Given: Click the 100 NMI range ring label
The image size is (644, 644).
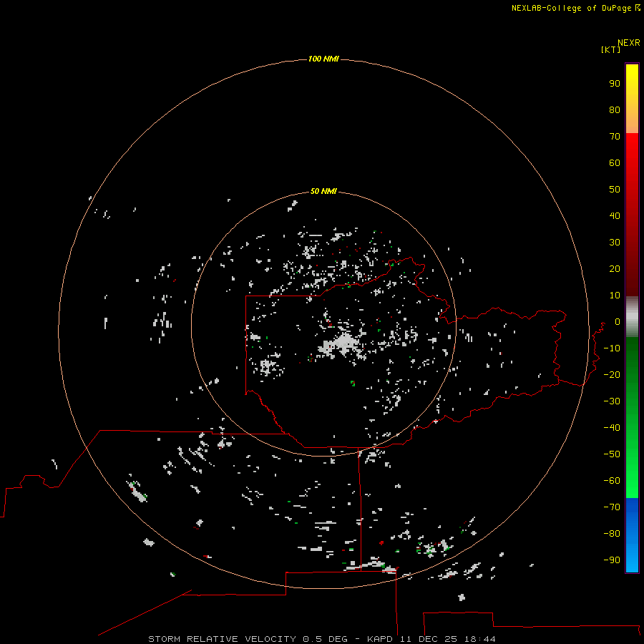Looking at the screenshot, I should [x=323, y=59].
